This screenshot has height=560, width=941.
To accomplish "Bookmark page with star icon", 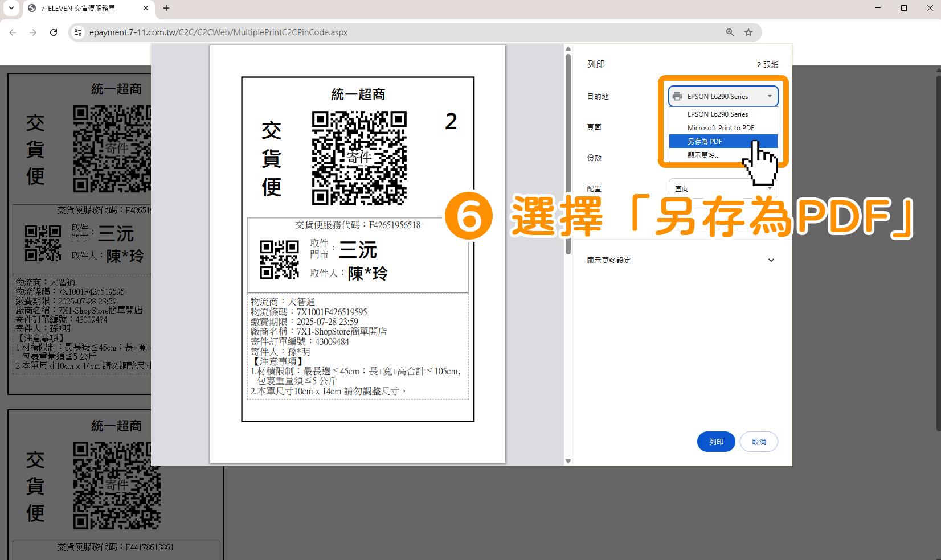I will tap(748, 32).
